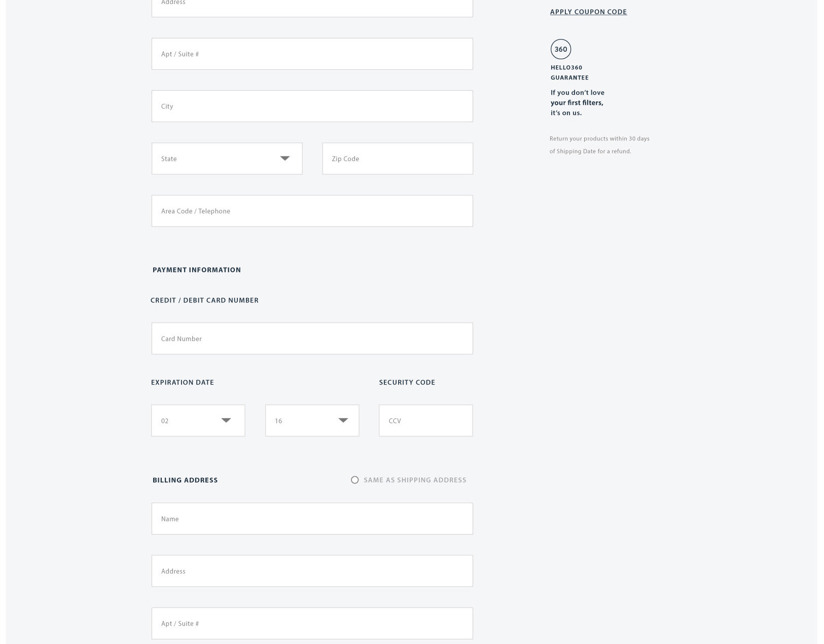The height and width of the screenshot is (644, 824).
Task: Click the Apply Coupon Code link
Action: tap(588, 12)
